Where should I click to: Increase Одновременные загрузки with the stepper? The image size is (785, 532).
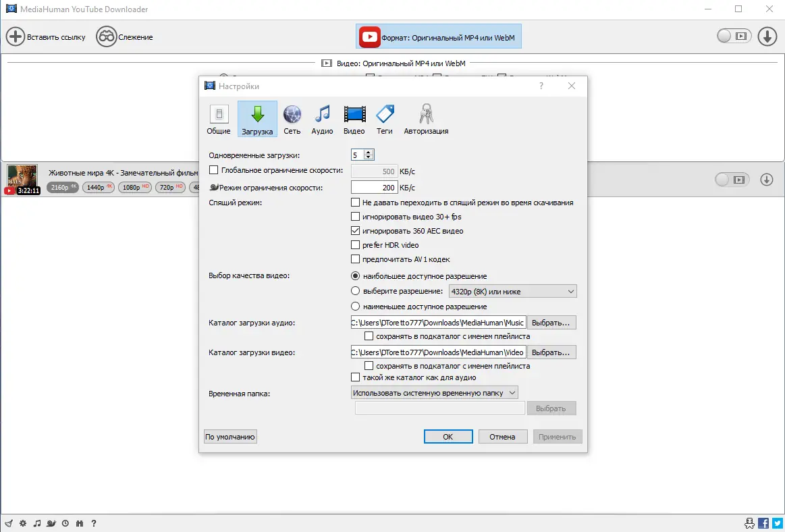point(369,151)
